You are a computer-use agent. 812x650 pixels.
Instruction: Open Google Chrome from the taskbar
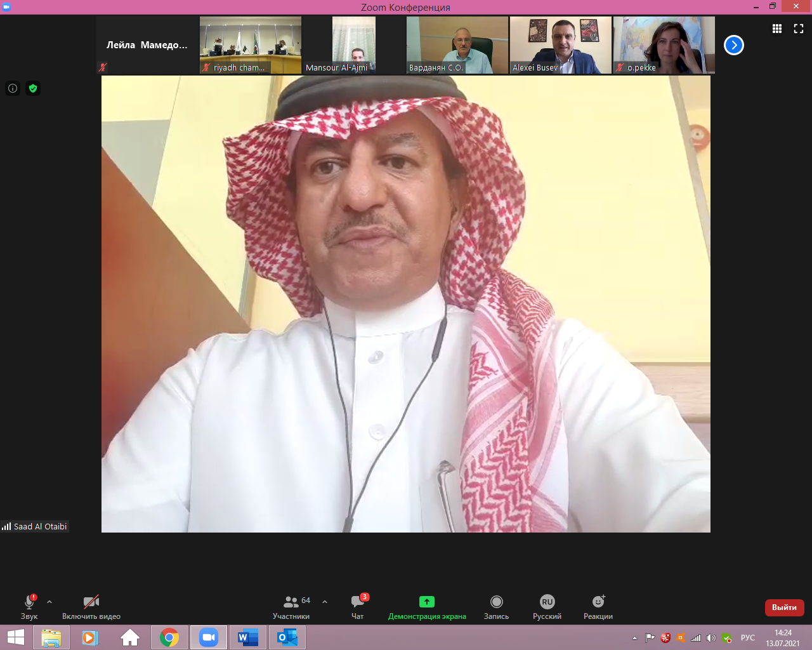[x=169, y=637]
